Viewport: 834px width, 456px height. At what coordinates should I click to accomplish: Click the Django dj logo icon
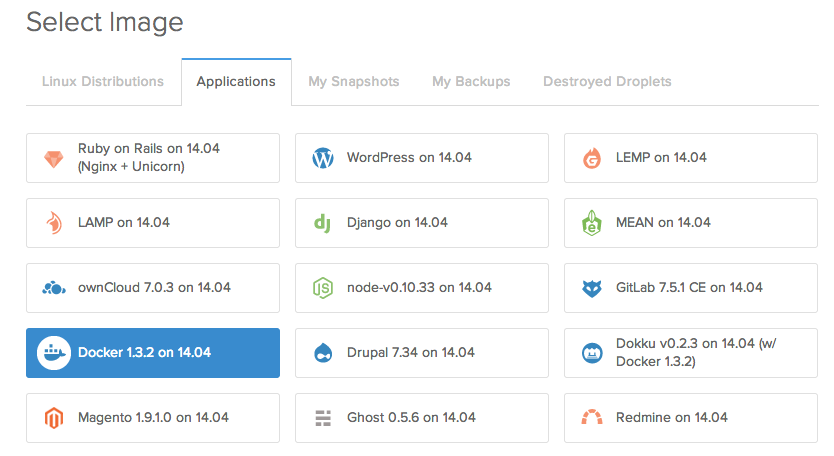click(x=322, y=223)
